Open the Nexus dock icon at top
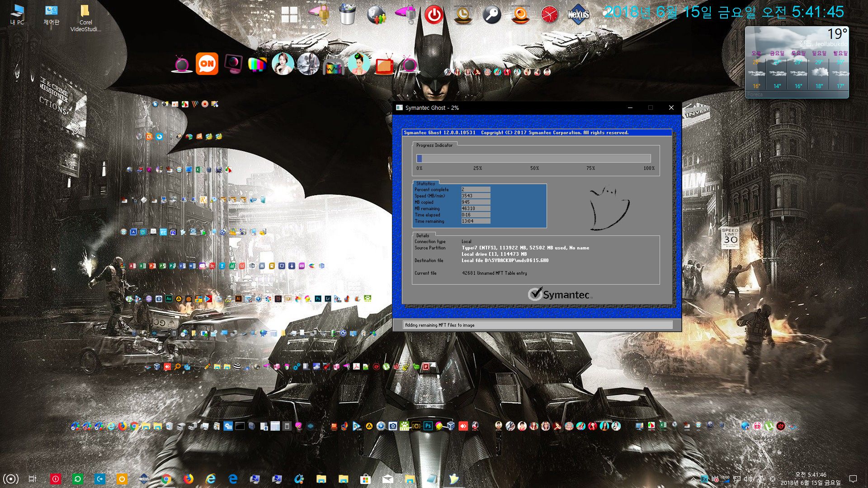Screen dimensions: 868x488 click(x=578, y=14)
